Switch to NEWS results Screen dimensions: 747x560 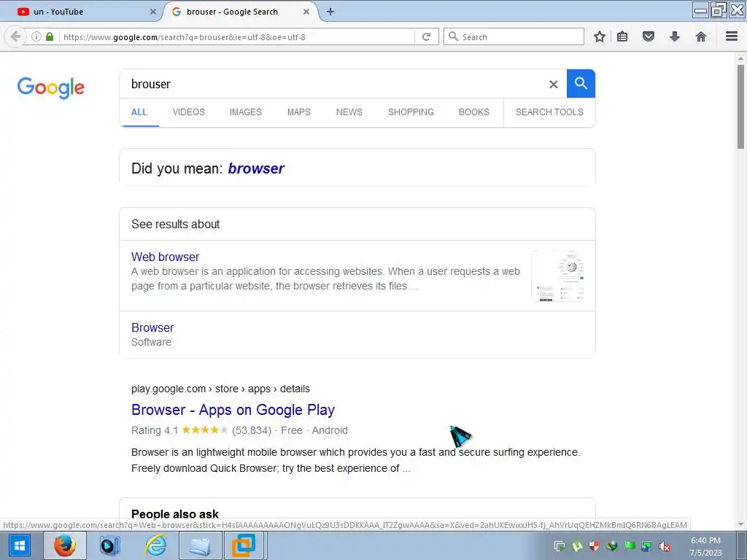(349, 112)
